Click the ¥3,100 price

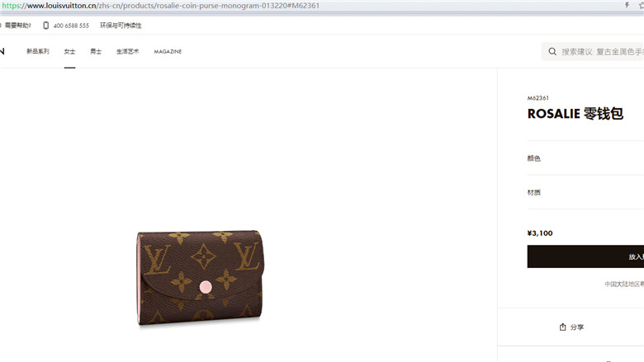(540, 233)
